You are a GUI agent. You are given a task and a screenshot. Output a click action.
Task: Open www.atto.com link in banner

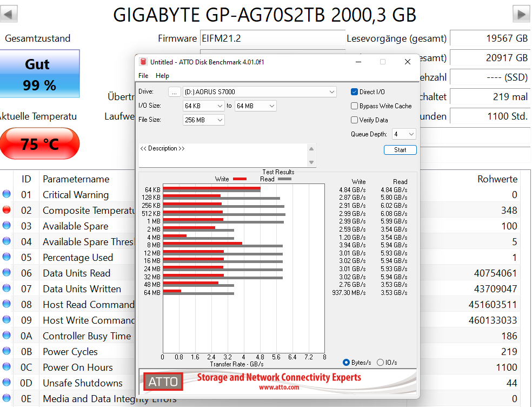tap(279, 388)
